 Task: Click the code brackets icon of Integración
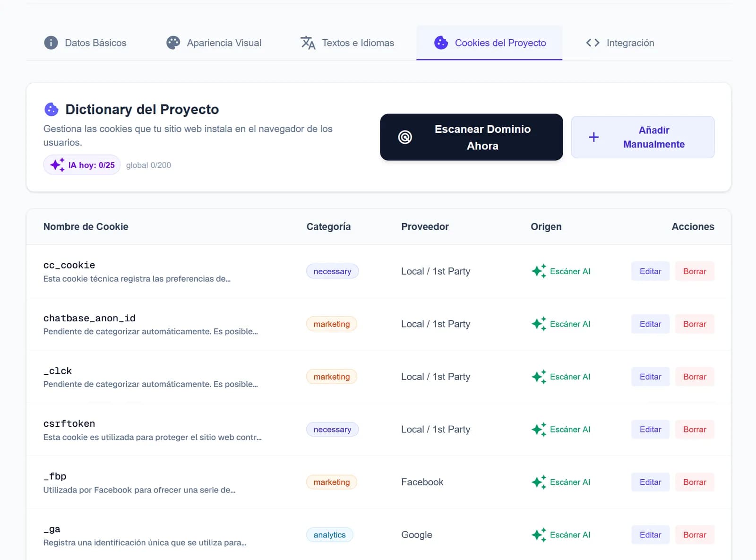pyautogui.click(x=593, y=43)
